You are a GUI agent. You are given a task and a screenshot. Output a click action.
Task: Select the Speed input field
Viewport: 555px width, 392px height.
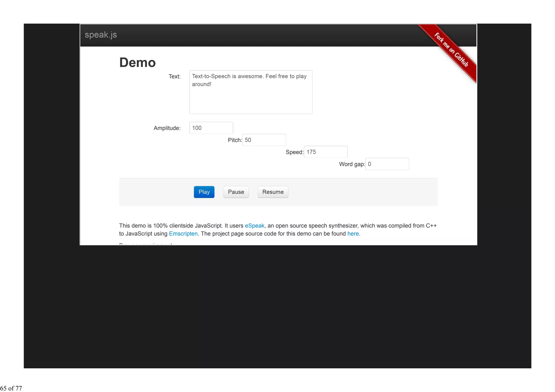(325, 152)
